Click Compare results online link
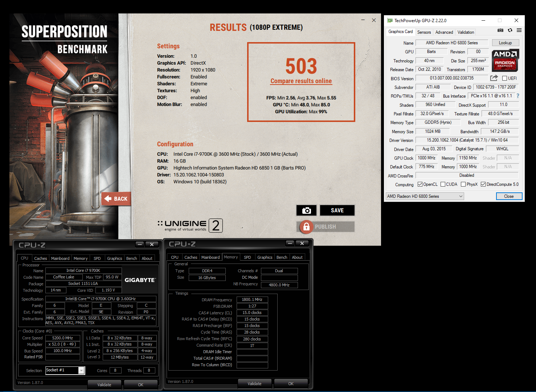536x392 pixels. (301, 81)
